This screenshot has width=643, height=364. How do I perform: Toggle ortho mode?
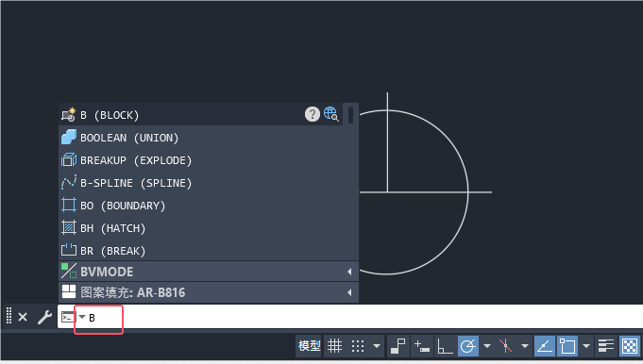[445, 346]
